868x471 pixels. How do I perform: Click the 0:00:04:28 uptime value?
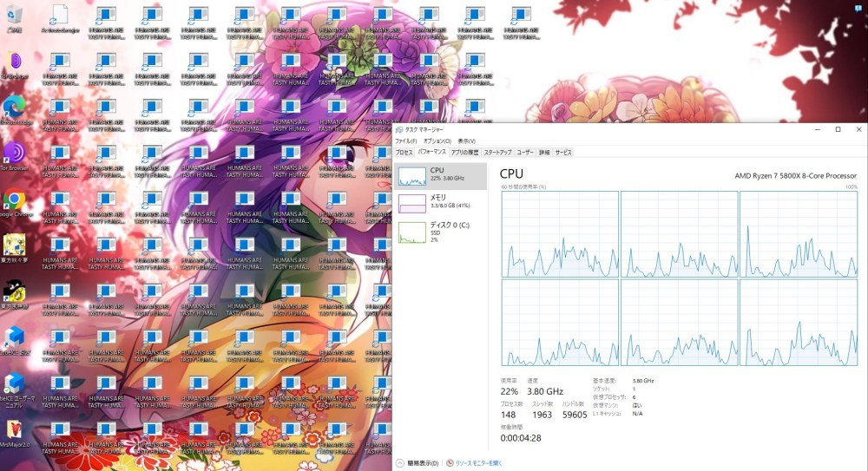[x=521, y=438]
